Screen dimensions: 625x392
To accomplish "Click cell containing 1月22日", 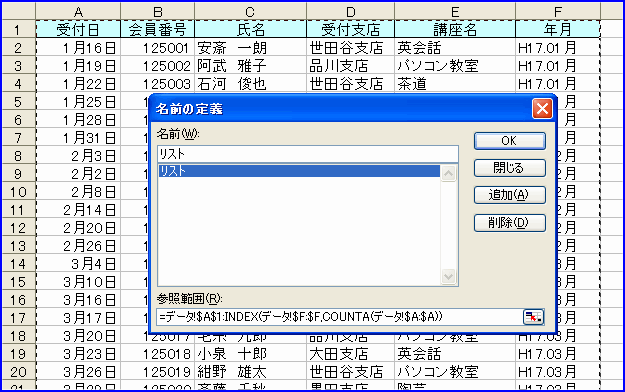I will pyautogui.click(x=78, y=84).
